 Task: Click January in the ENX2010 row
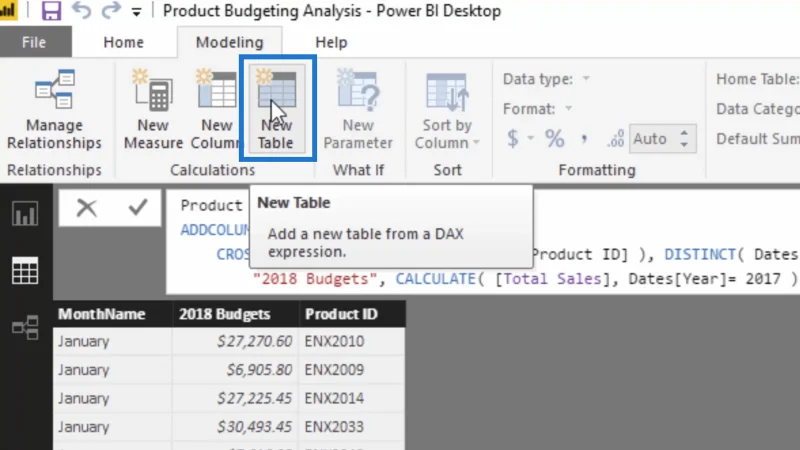pyautogui.click(x=112, y=341)
